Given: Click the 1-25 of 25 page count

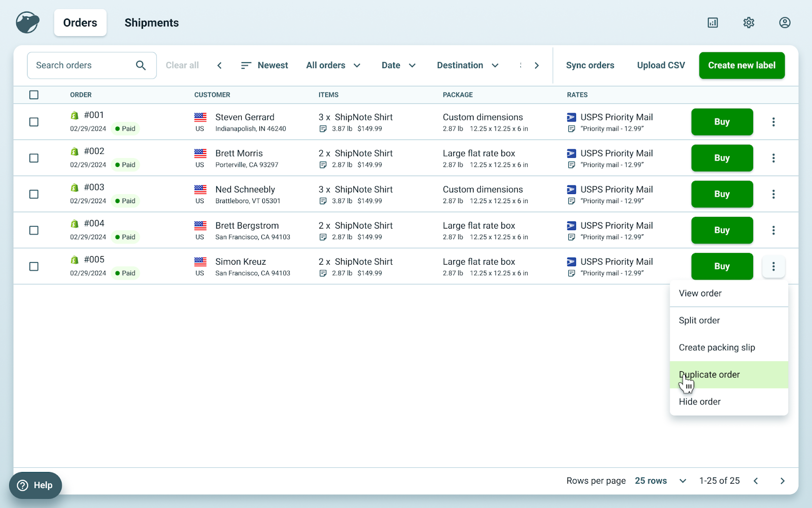Looking at the screenshot, I should (x=720, y=481).
